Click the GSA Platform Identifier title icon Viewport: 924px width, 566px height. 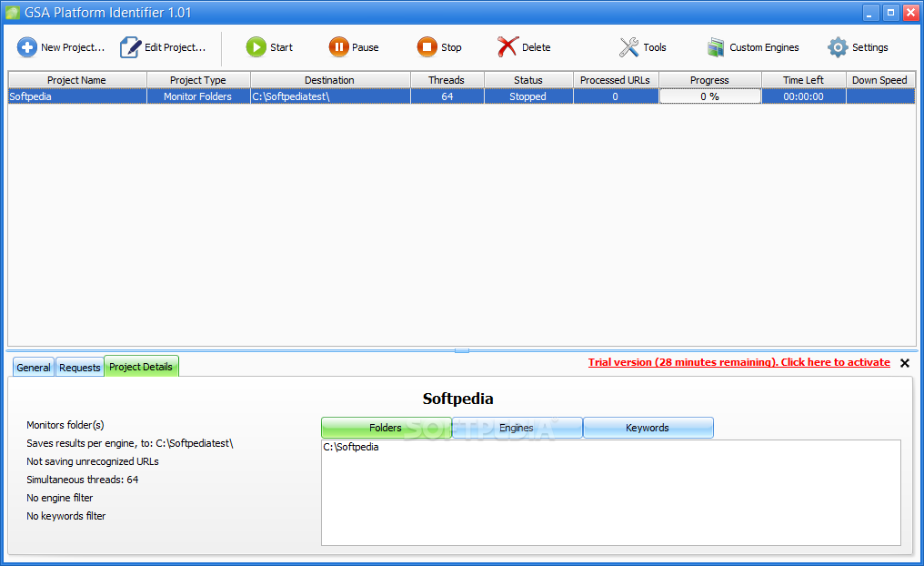click(x=13, y=13)
